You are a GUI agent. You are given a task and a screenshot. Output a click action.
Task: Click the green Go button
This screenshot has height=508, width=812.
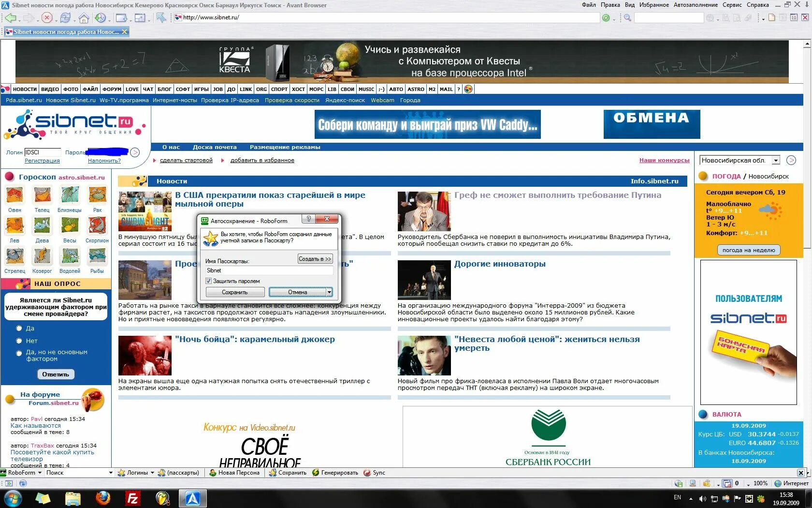click(606, 18)
